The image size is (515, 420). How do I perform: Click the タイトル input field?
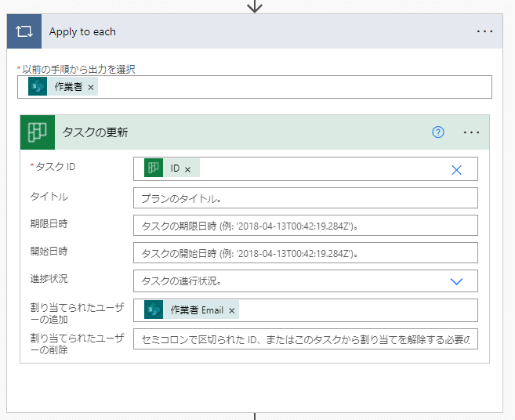point(306,198)
